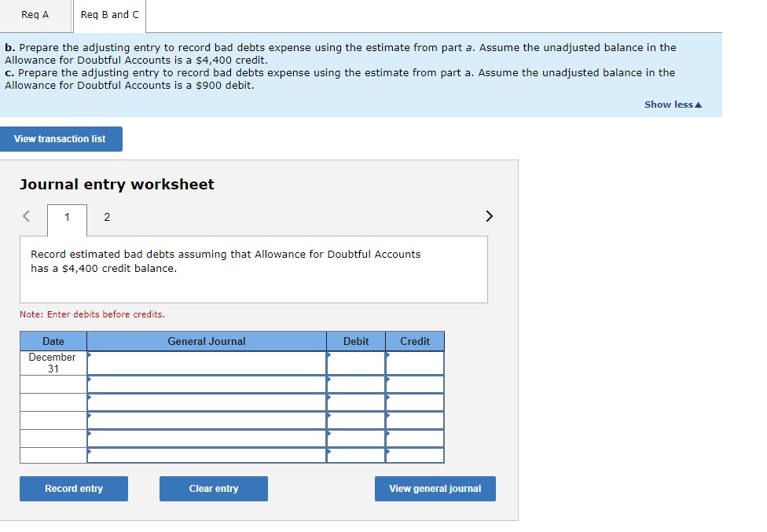Select journal entry page 2
Image resolution: width=767 pixels, height=532 pixels.
107,216
